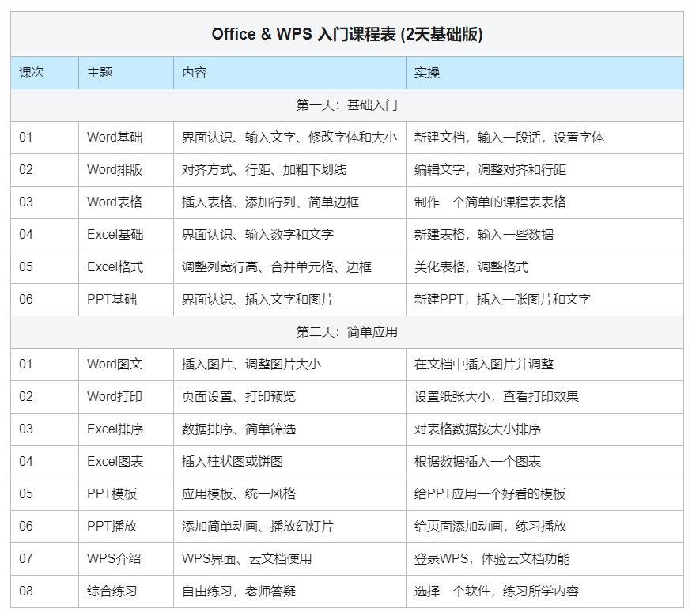Select the cell "新建文档，输入一段话，设置字体"
The image size is (692, 616).
click(545, 138)
